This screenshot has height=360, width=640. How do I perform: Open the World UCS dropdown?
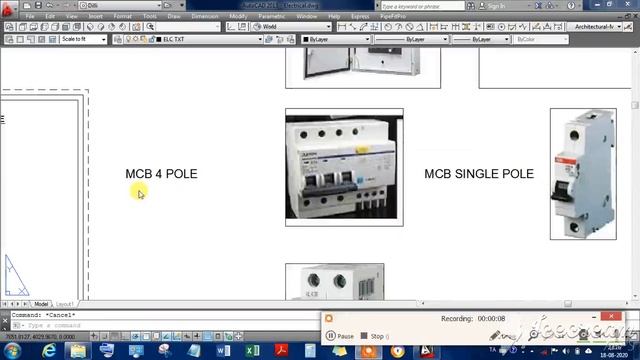(291, 27)
